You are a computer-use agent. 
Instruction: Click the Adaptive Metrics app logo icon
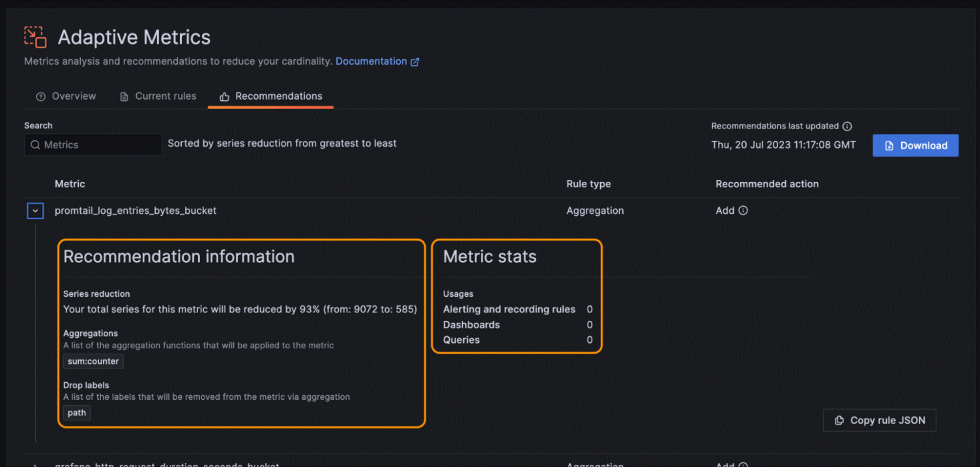(34, 37)
